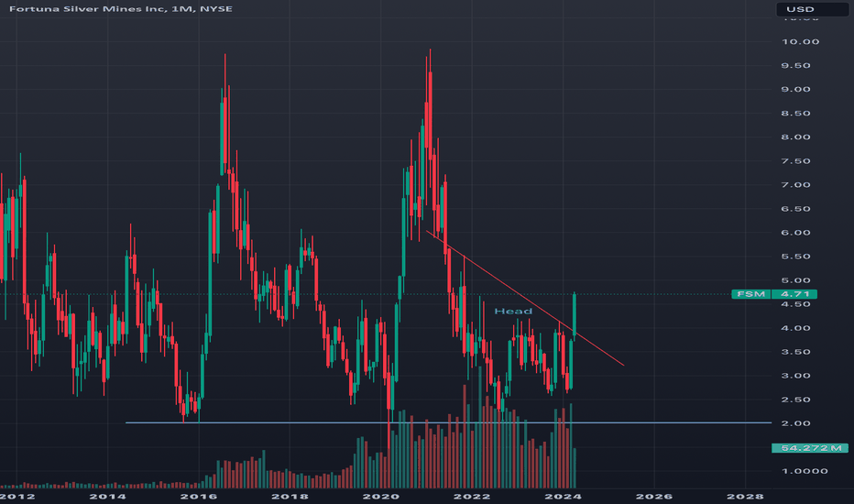Click the 8.50 price axis label
The height and width of the screenshot is (504, 854).
pos(795,114)
